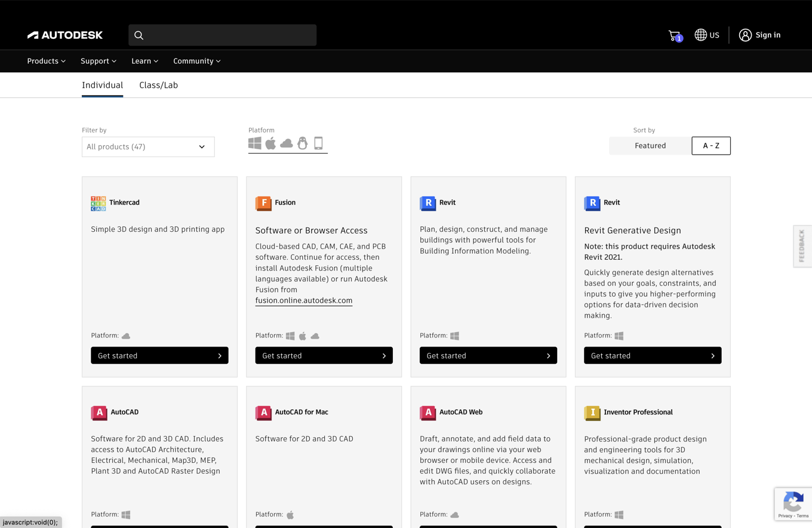Filter by Linux penguin platform icon

(x=303, y=143)
